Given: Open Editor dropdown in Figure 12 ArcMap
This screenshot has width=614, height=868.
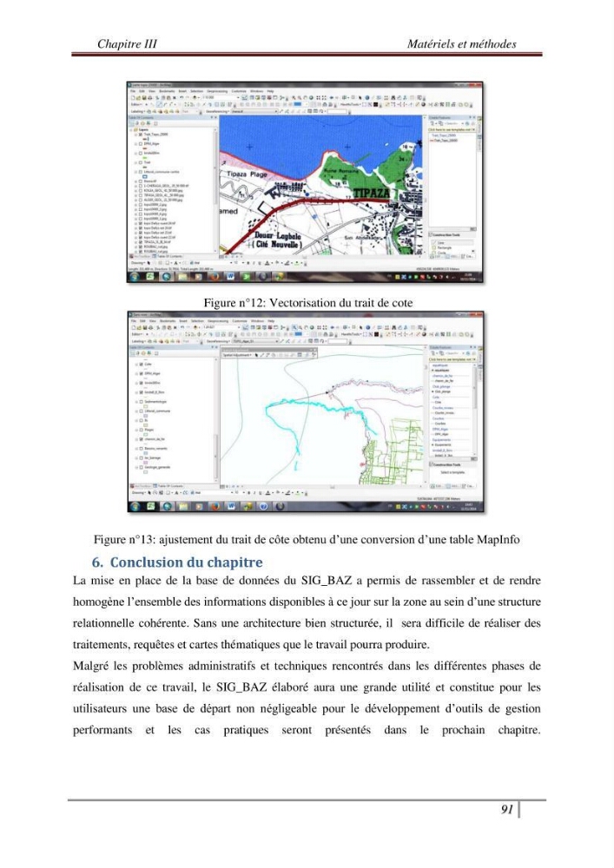Looking at the screenshot, I should click(x=136, y=105).
